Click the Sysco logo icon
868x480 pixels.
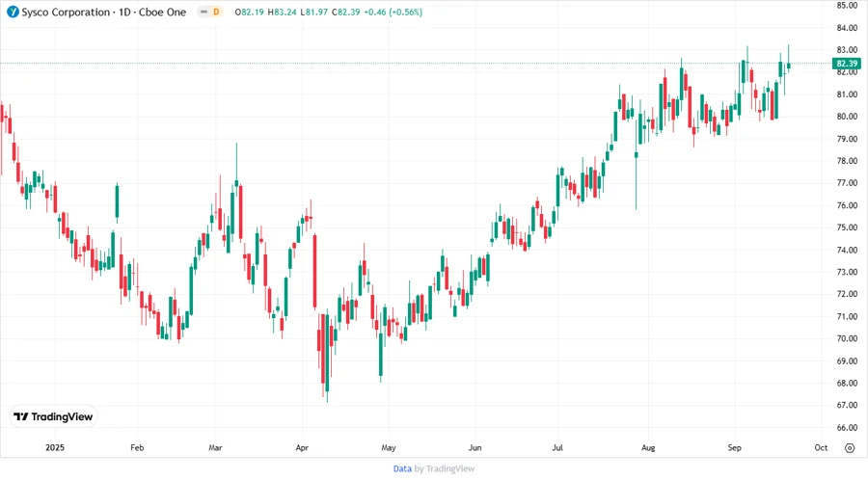(13, 12)
